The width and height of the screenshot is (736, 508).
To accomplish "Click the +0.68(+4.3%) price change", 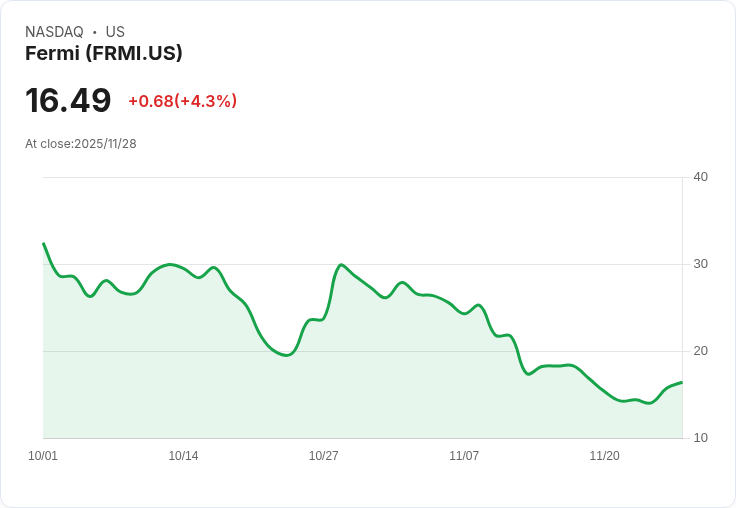I will pos(182,101).
